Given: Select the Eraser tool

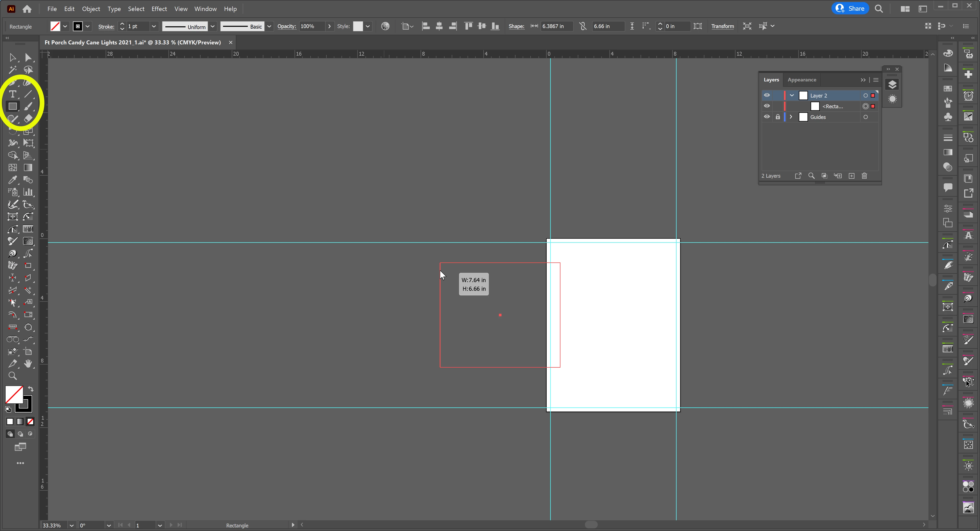Looking at the screenshot, I should pyautogui.click(x=28, y=118).
